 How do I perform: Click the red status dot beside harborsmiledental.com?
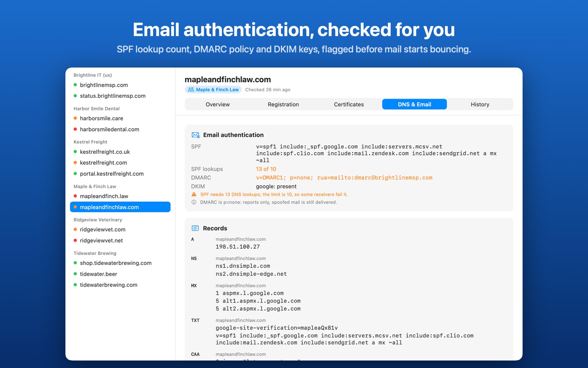point(75,129)
